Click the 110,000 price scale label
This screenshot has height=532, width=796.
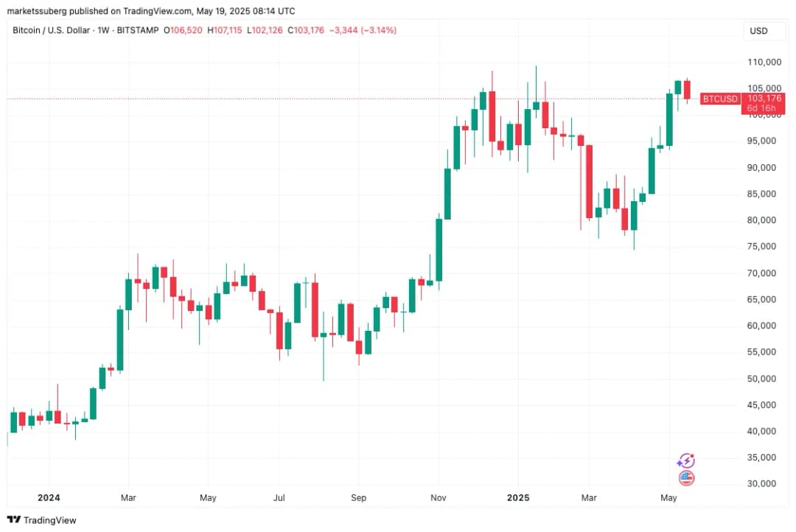click(x=764, y=63)
